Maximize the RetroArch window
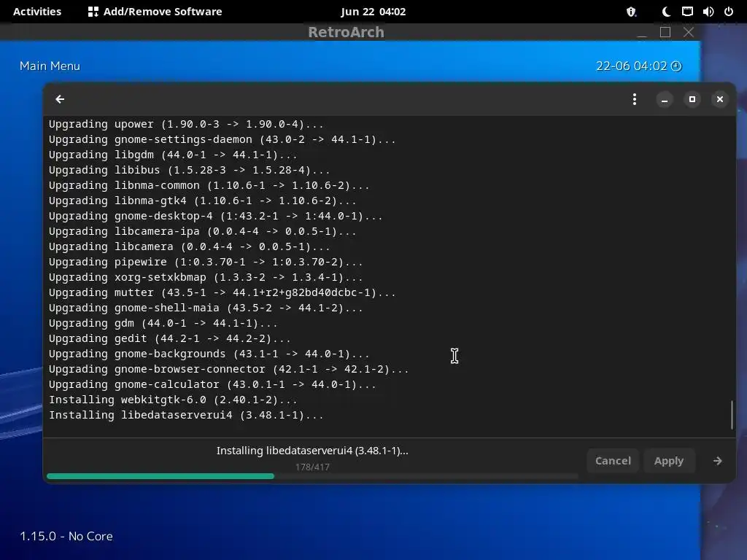The image size is (747, 560). tap(665, 32)
